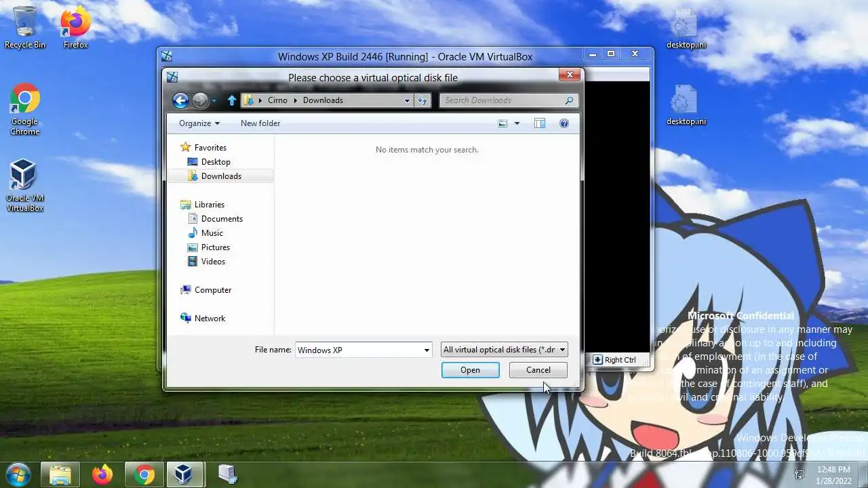Select the upper desktop.ini file icon

pyautogui.click(x=686, y=28)
